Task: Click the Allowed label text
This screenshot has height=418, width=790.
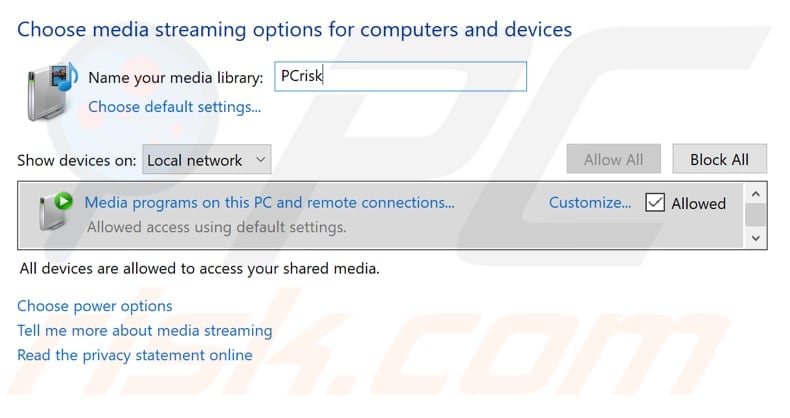Action: pyautogui.click(x=698, y=203)
